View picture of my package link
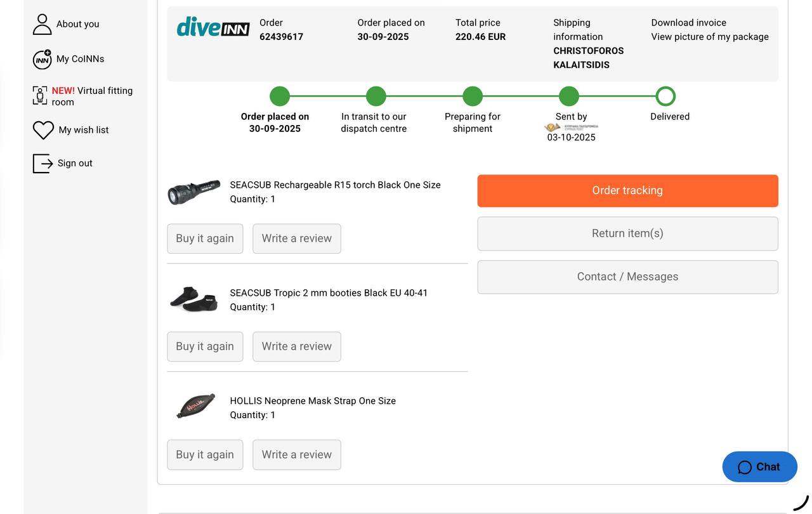 click(709, 37)
